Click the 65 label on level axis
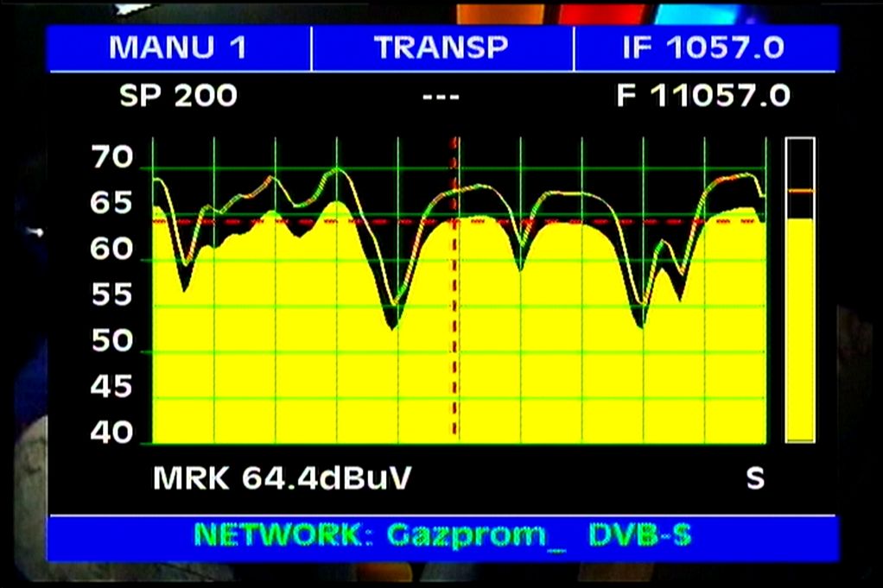 [112, 204]
